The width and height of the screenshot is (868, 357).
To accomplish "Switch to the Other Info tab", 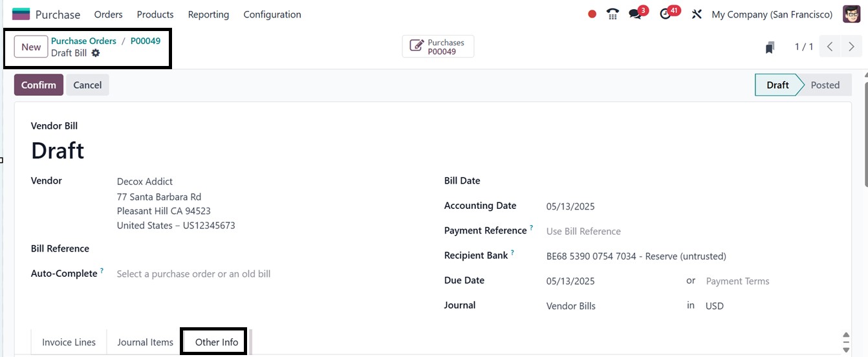I will click(x=217, y=342).
